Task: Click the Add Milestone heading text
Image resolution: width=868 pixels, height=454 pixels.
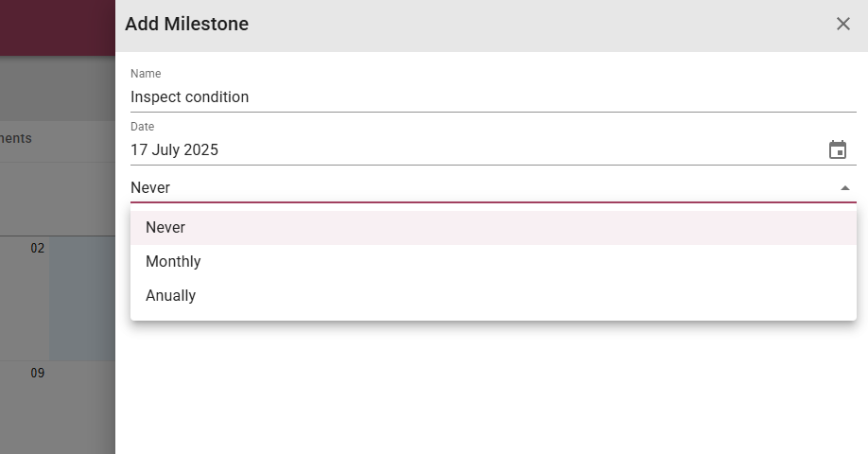Action: [186, 24]
